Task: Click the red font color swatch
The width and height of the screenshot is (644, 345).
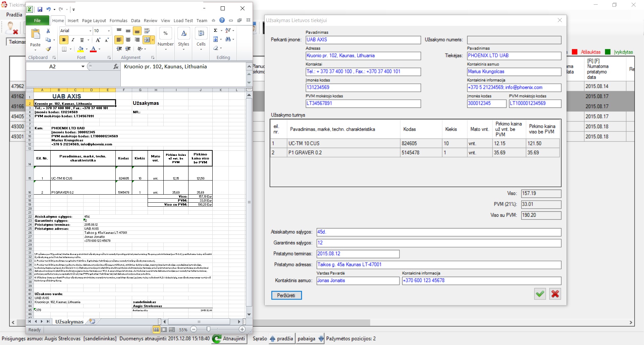Action: [93, 49]
